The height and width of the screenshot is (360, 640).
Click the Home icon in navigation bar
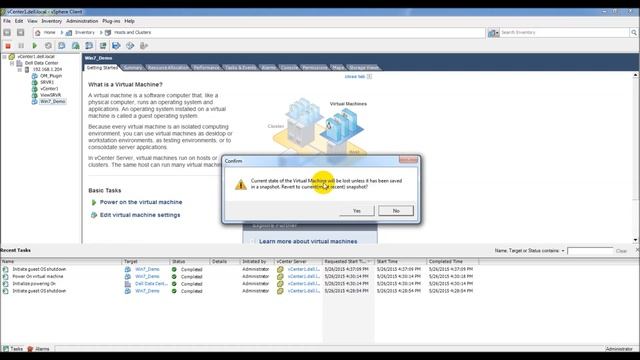pyautogui.click(x=38, y=32)
